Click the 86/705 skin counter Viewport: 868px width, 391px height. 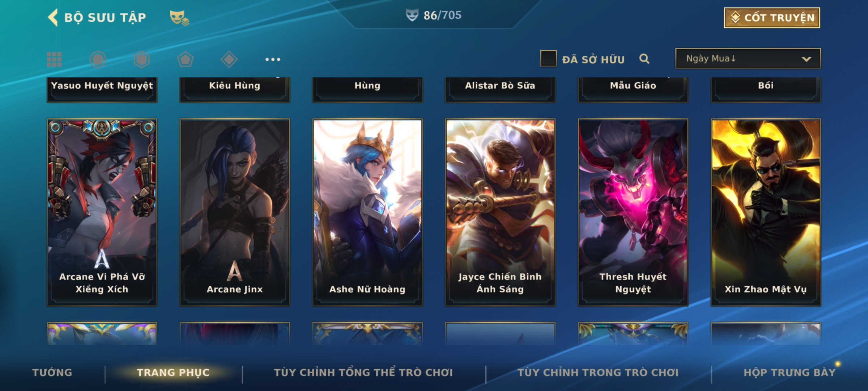pyautogui.click(x=433, y=15)
